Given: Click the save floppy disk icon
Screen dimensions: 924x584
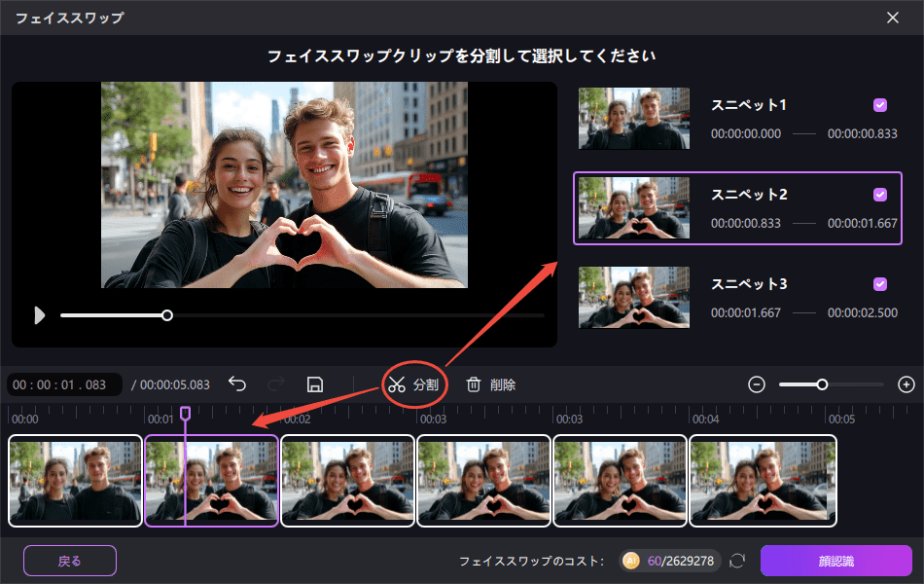Looking at the screenshot, I should tap(315, 384).
